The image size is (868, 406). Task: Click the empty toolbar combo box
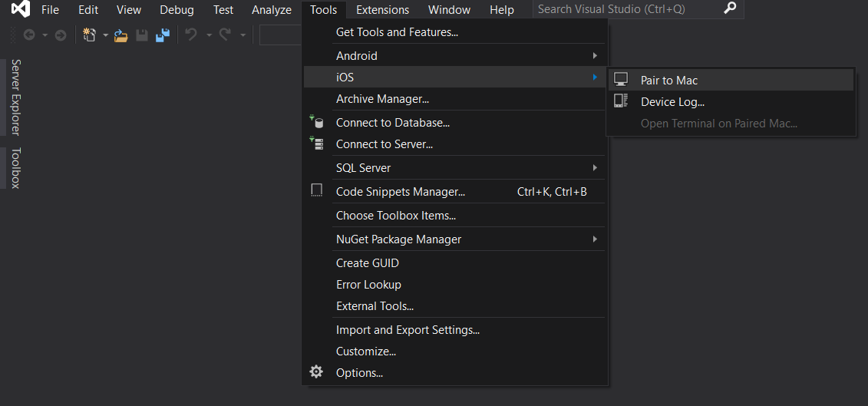281,35
